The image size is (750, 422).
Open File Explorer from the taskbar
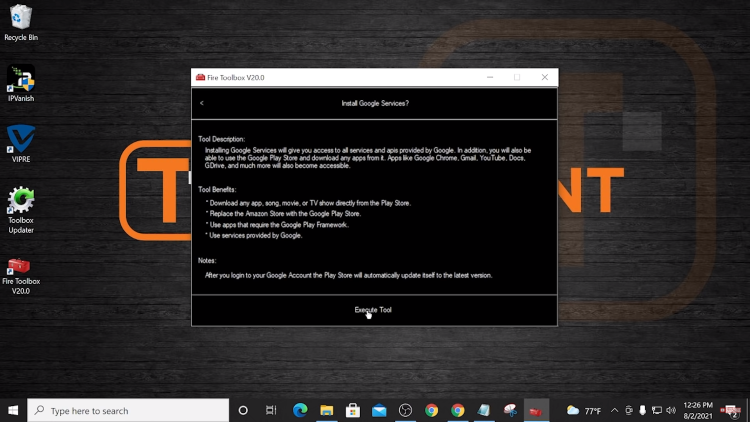tap(326, 410)
